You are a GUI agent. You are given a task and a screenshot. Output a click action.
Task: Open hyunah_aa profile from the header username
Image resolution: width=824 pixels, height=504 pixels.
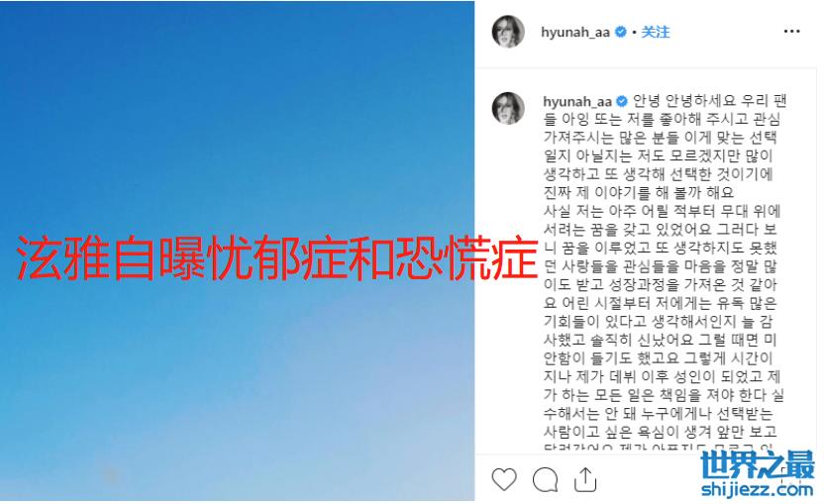tap(575, 33)
